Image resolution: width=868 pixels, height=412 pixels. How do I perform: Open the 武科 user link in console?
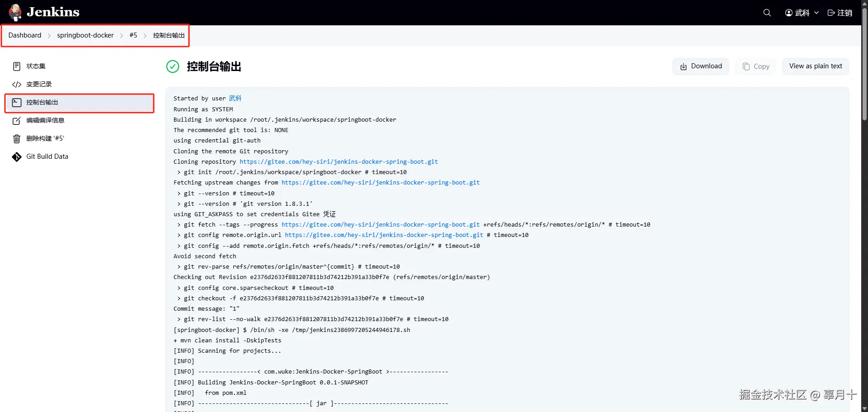tap(235, 99)
